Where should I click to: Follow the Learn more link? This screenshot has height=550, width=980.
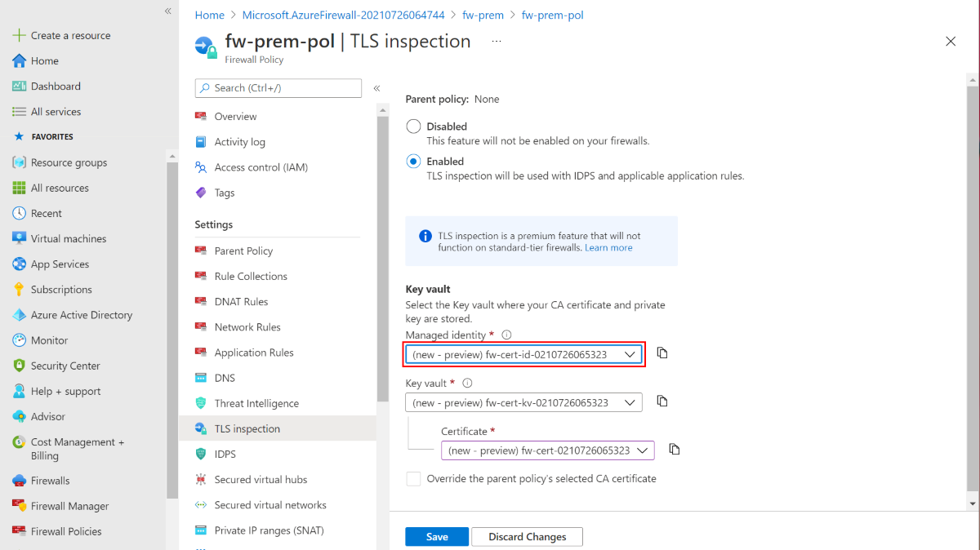coord(608,247)
